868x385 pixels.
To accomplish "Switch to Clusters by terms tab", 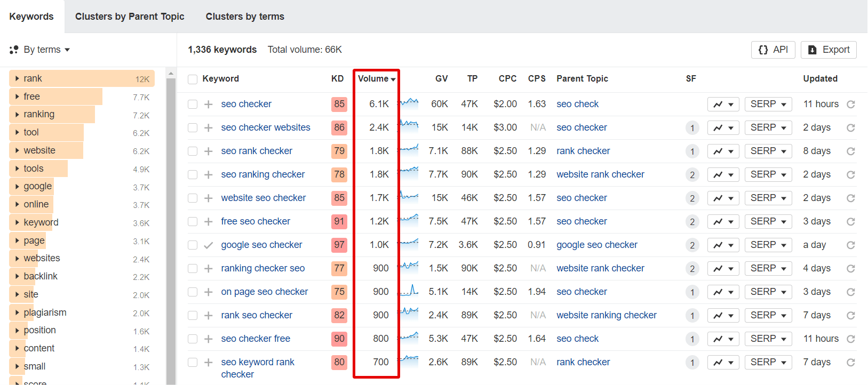I will [x=245, y=17].
